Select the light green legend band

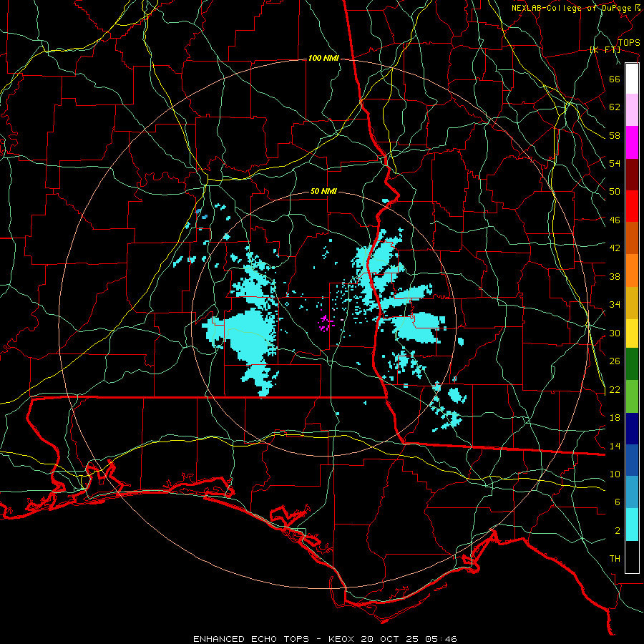(632, 396)
